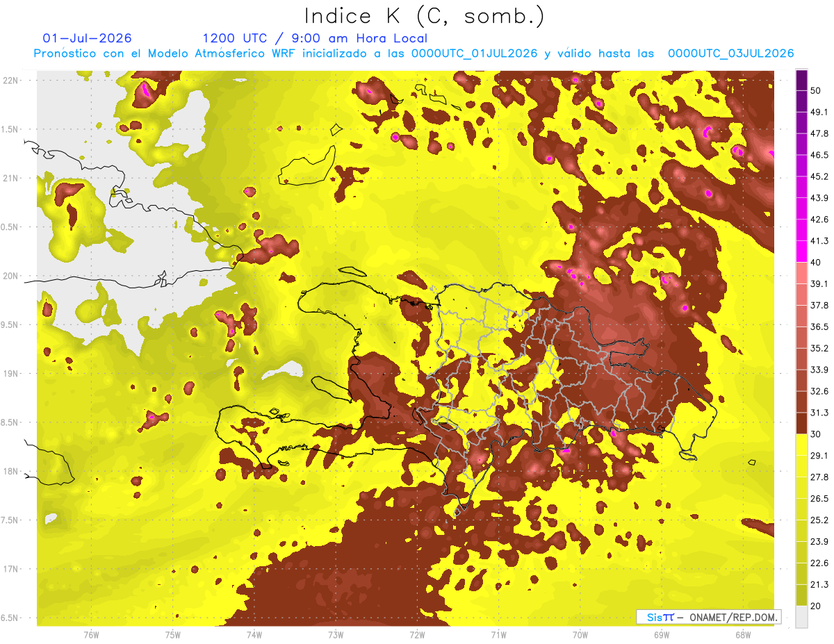
Task: Select the colorbar value "37.8"
Action: [819, 305]
